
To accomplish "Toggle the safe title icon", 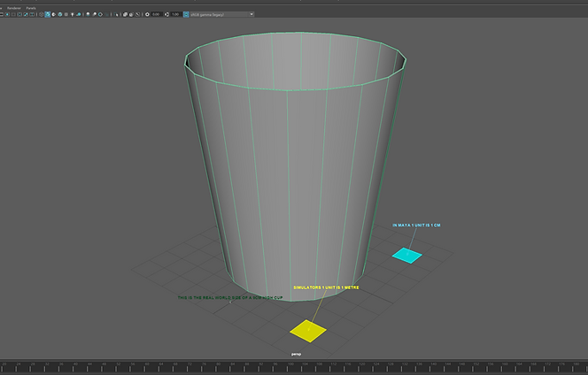I will click(x=32, y=14).
